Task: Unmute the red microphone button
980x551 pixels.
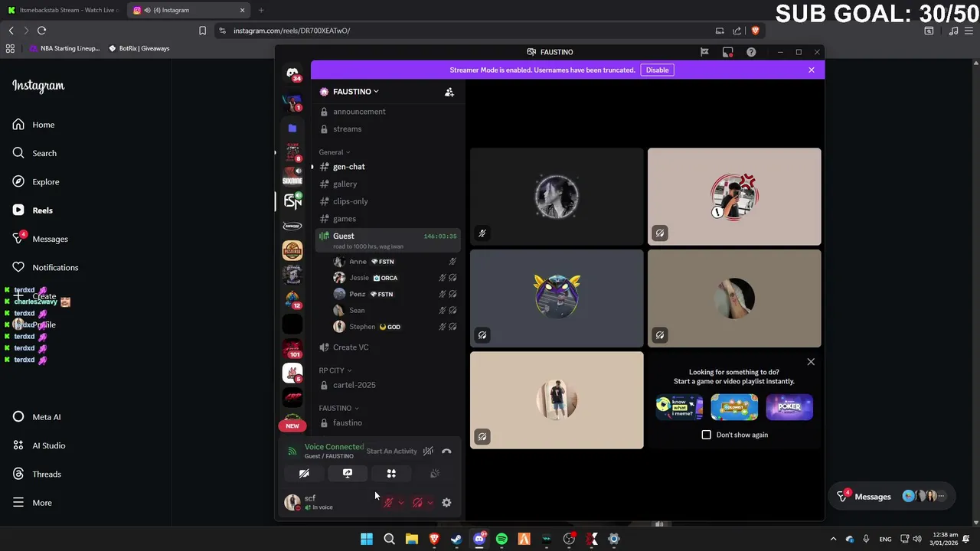Action: tap(388, 503)
